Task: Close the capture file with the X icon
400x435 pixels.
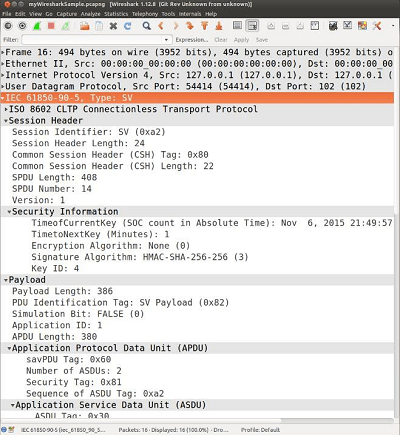Action: (113, 26)
